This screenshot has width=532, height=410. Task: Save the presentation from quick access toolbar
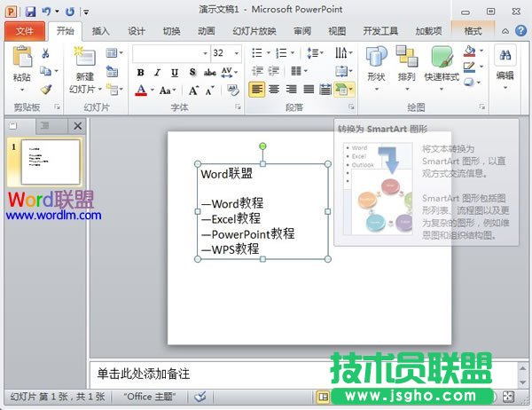[30, 12]
